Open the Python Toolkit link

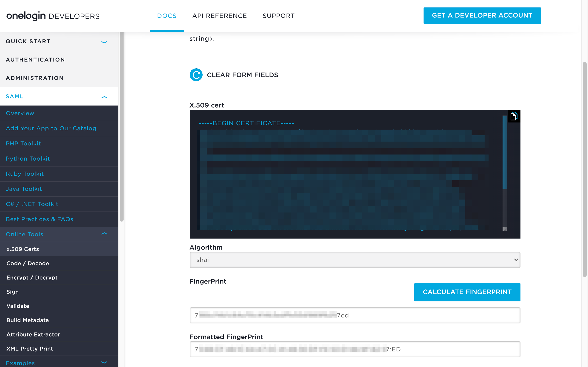(x=28, y=158)
